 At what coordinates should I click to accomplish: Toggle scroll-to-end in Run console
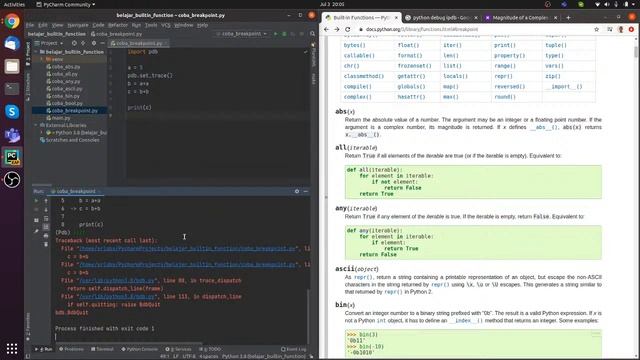pyautogui.click(x=46, y=227)
